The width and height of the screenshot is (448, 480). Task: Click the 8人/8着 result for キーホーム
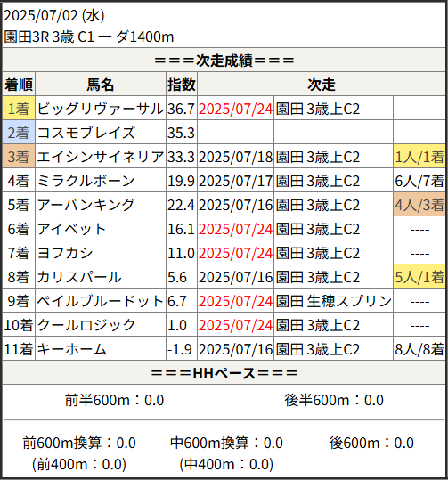419,349
